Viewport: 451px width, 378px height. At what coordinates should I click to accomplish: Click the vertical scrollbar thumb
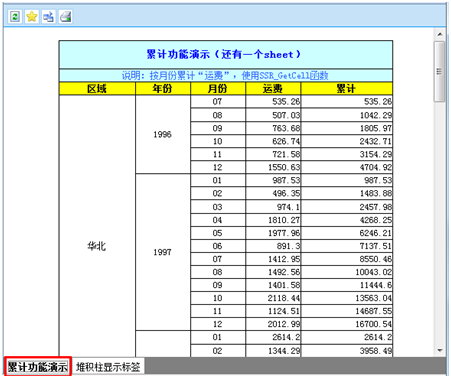[439, 71]
